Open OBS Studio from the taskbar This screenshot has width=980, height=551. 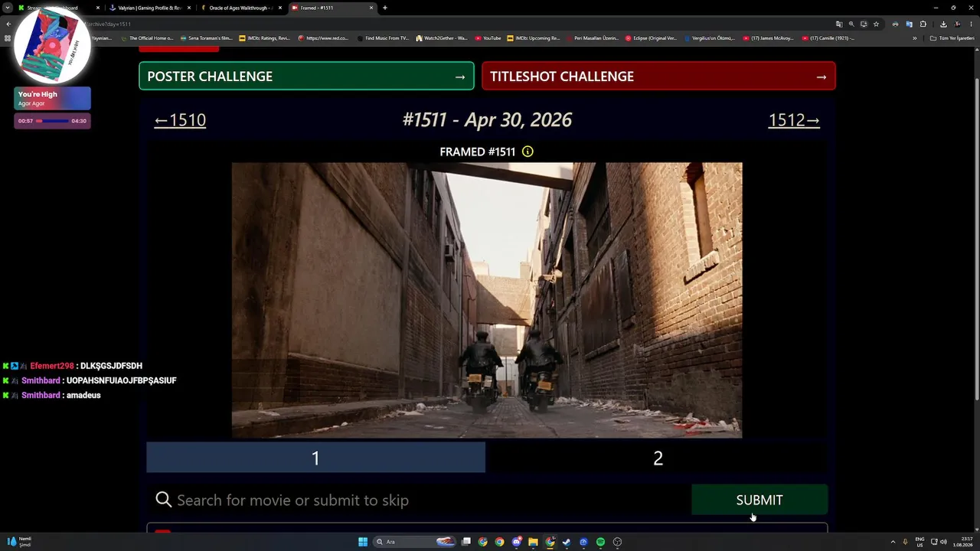(617, 542)
